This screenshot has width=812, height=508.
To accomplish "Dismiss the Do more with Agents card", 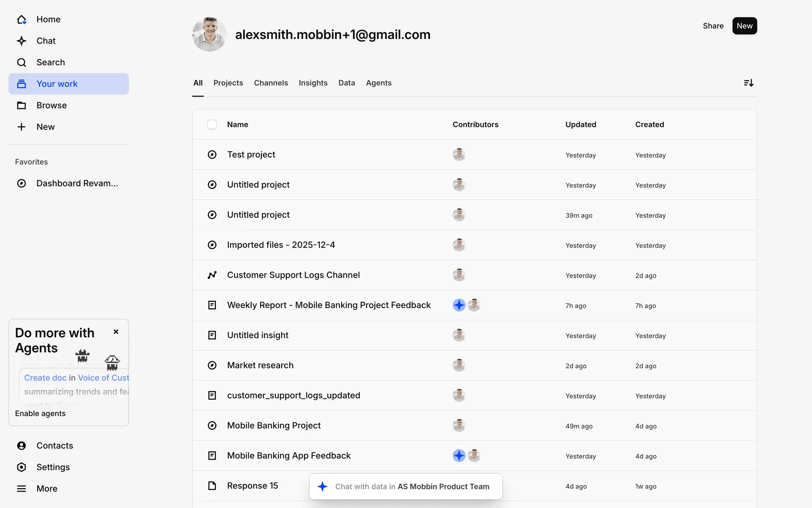I will pyautogui.click(x=116, y=332).
